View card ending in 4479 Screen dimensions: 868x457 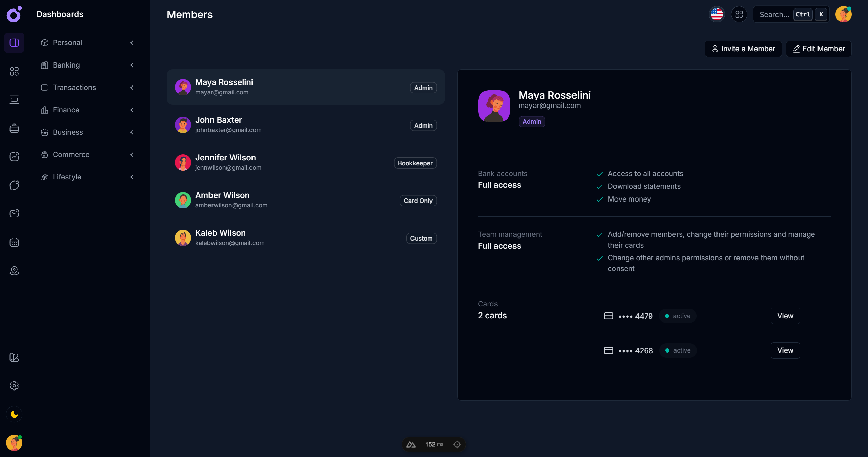click(x=785, y=316)
